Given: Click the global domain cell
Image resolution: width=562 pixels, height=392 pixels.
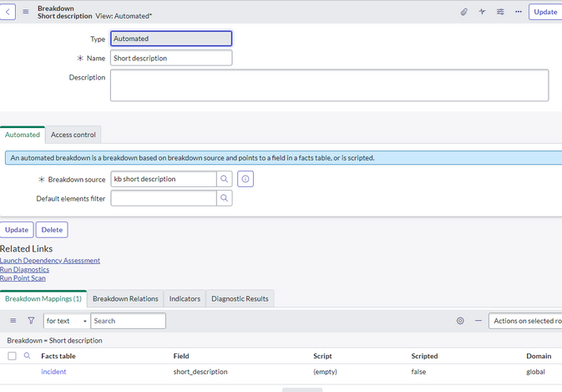Looking at the screenshot, I should click(535, 372).
